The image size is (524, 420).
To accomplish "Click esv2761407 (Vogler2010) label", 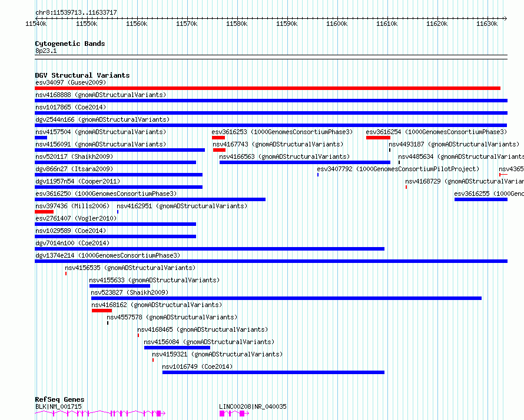I will (x=76, y=218).
